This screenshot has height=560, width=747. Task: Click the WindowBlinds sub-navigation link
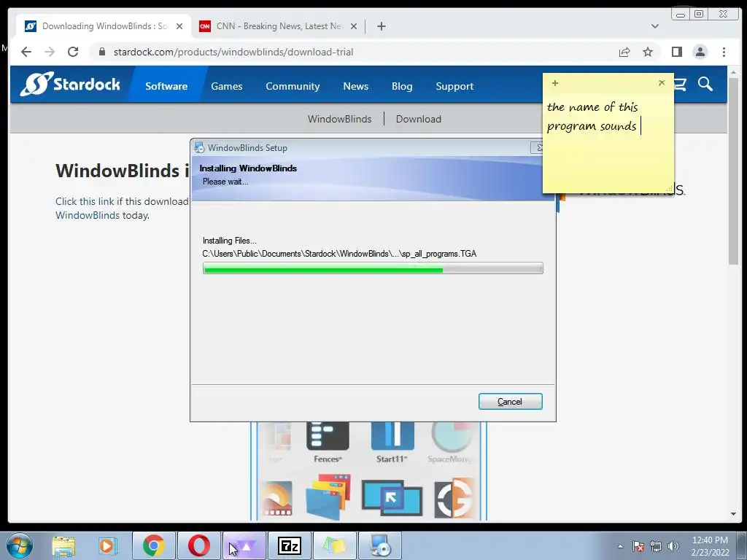coord(340,119)
